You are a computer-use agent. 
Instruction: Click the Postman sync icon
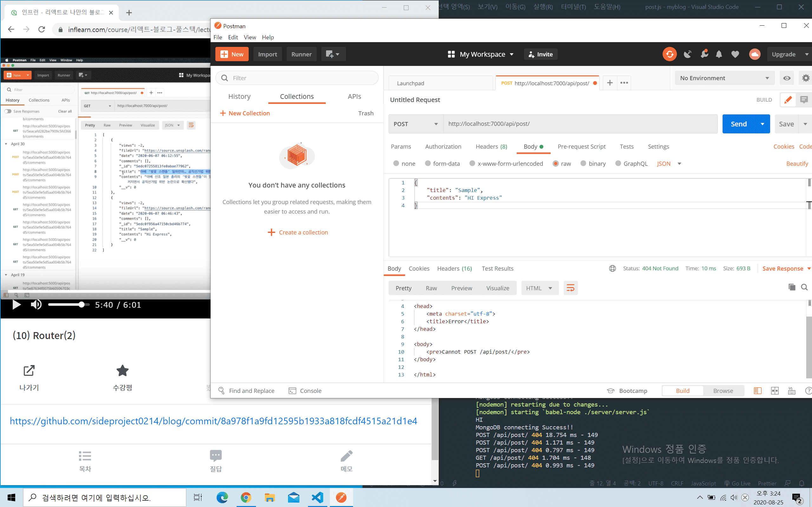click(669, 54)
